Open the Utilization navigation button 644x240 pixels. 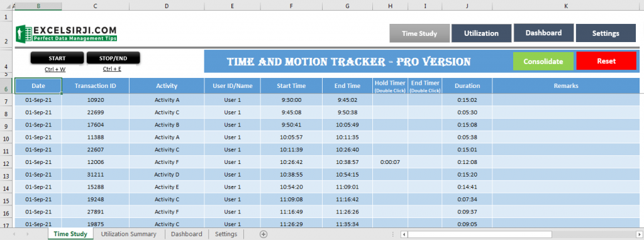481,34
